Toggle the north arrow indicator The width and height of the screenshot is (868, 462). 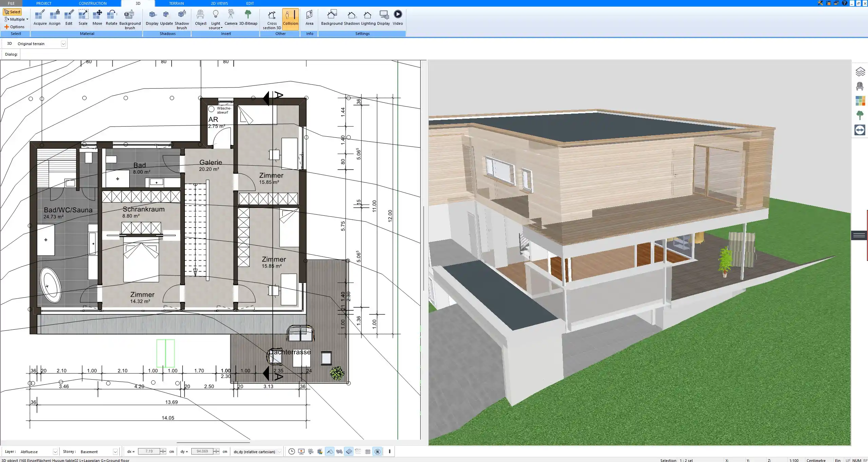click(377, 451)
